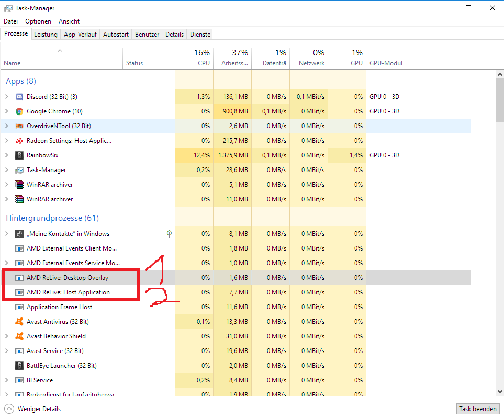Switch to the App-Verlauf tab
504x420 pixels.
[x=80, y=35]
